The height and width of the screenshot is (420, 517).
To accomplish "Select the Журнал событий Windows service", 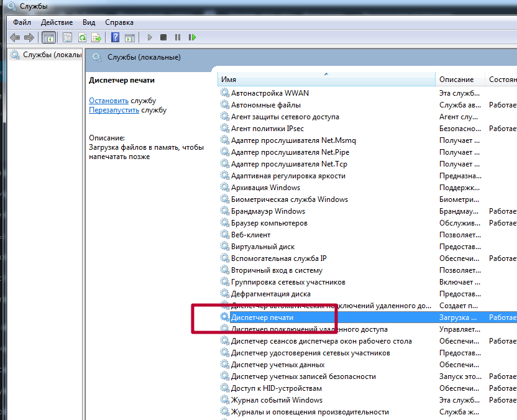I will [x=277, y=400].
